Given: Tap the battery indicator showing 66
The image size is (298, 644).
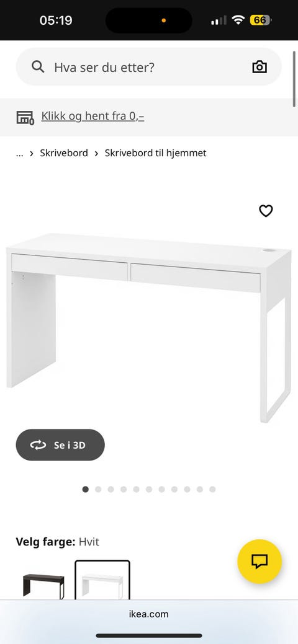Looking at the screenshot, I should (x=260, y=20).
